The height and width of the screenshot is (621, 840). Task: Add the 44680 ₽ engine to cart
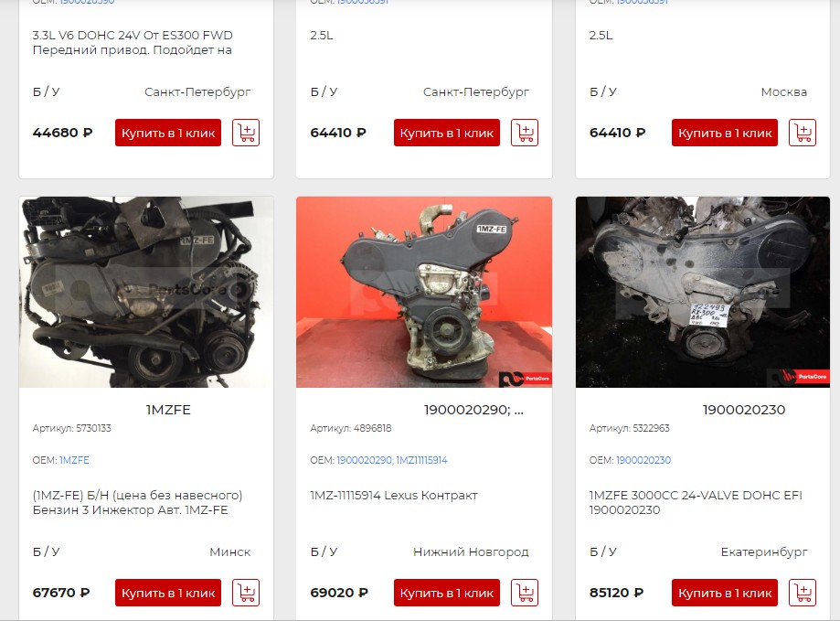coord(246,133)
